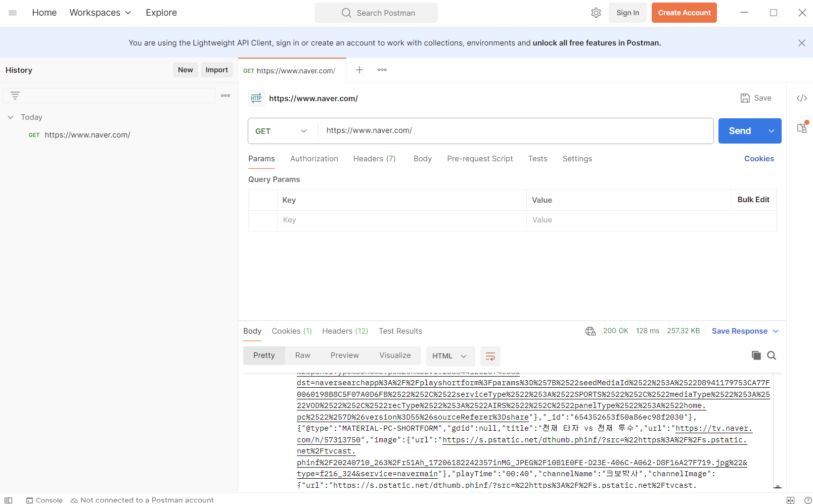Open the Settings gear icon
Screen dimensions: 813x504
[596, 13]
